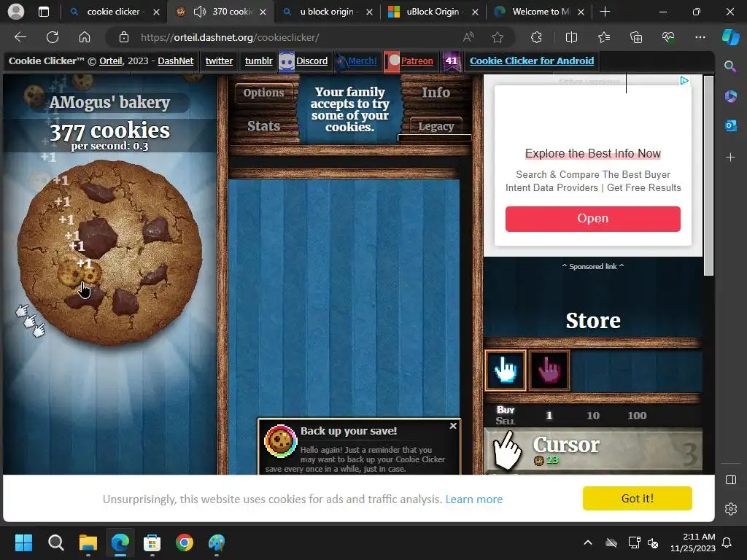The height and width of the screenshot is (560, 747).
Task: Go back to the previous page
Action: point(20,37)
